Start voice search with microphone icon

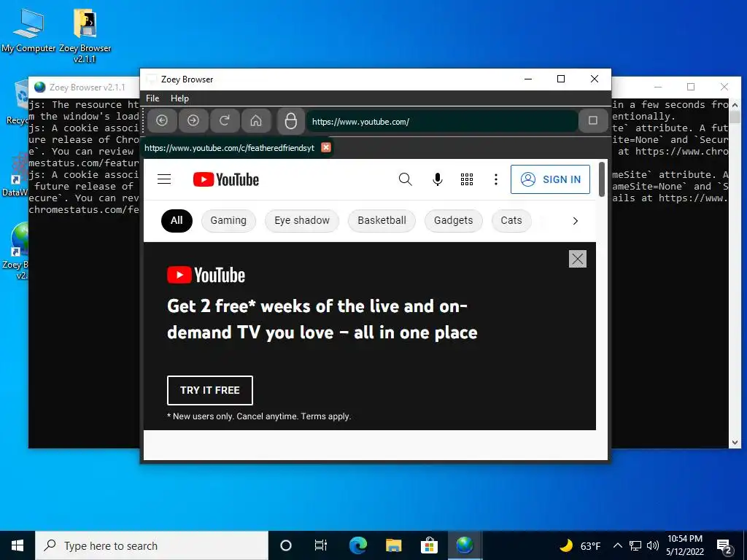438,179
